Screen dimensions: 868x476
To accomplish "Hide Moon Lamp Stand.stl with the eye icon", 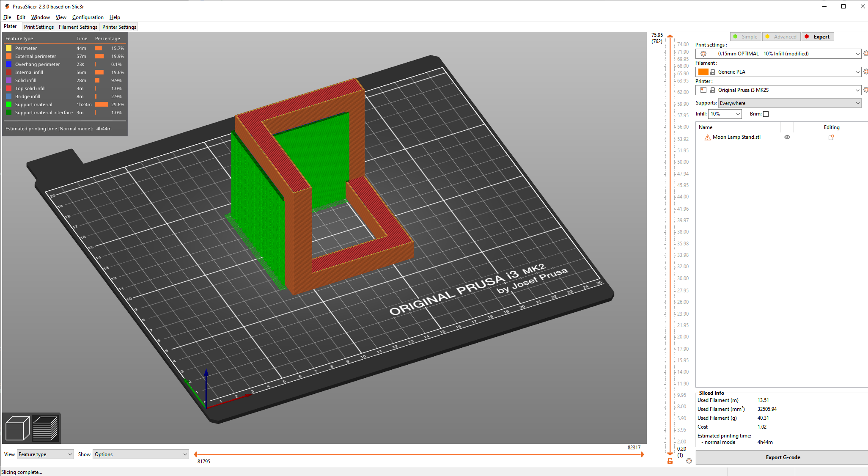I will pos(787,137).
